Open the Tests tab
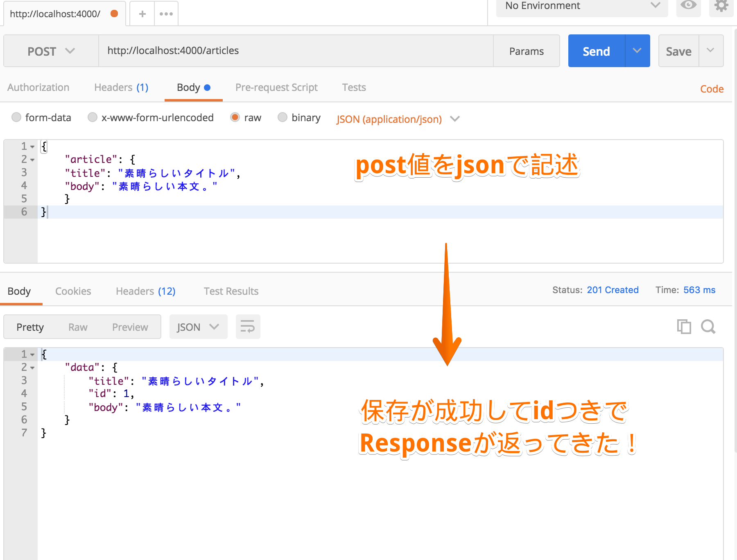The image size is (737, 560). [x=354, y=87]
